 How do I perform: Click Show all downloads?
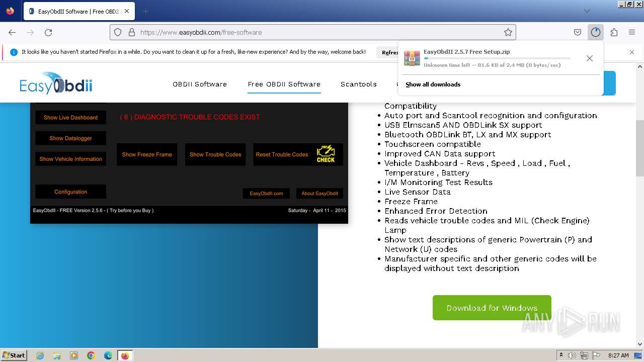(433, 84)
